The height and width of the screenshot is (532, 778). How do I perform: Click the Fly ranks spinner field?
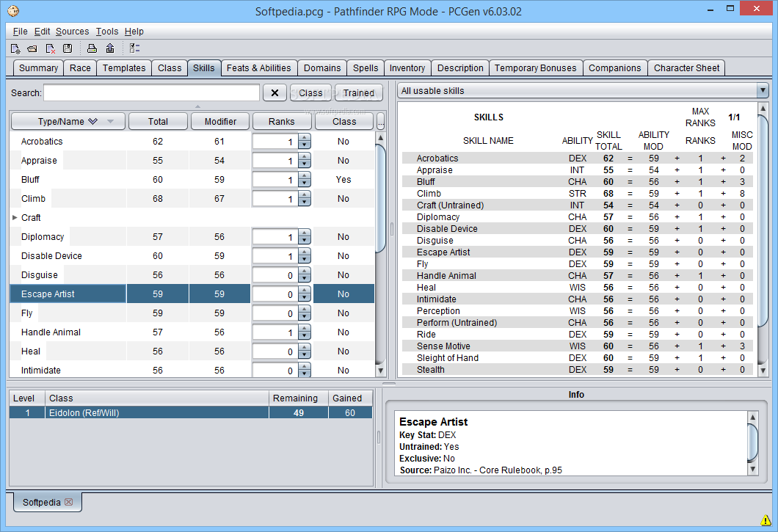point(275,313)
